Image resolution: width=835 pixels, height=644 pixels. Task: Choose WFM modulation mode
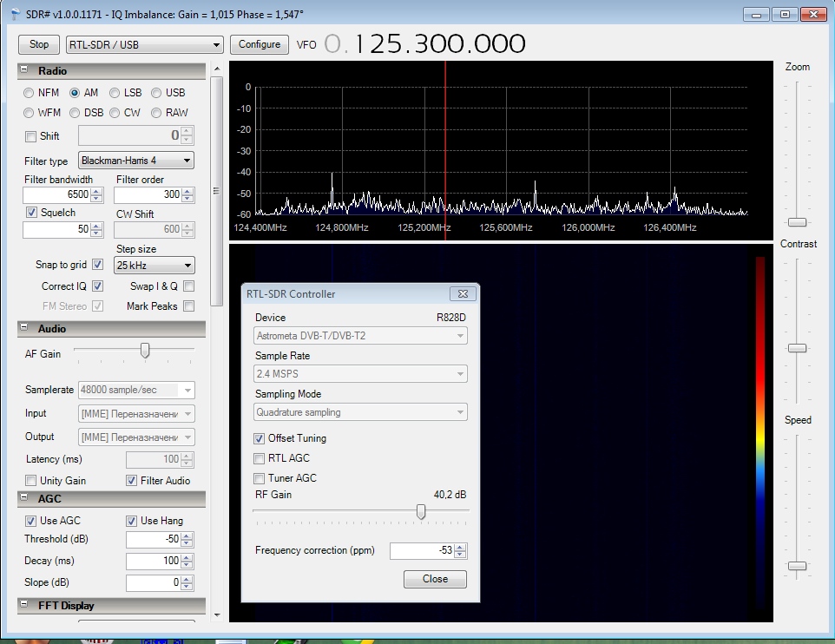point(30,113)
